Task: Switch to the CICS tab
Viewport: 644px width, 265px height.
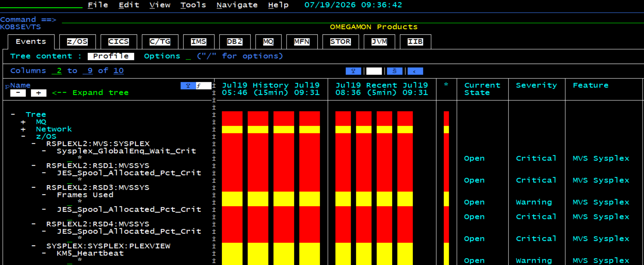Action: point(119,42)
